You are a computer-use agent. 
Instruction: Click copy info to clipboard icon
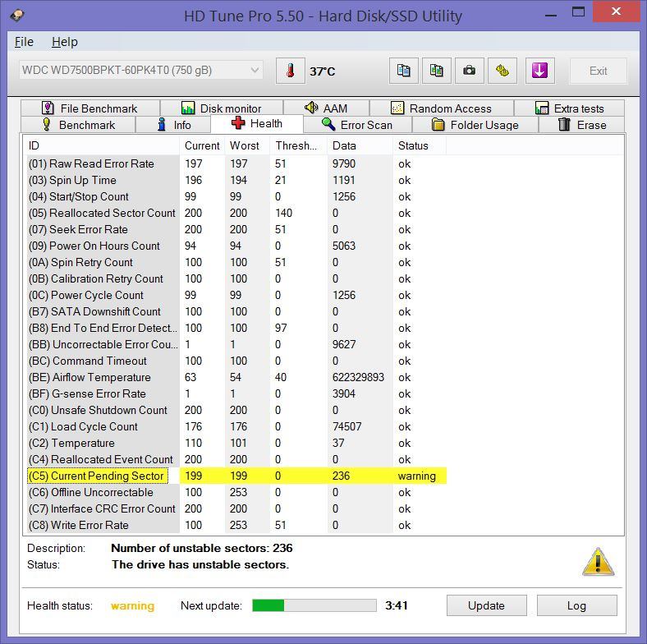click(x=403, y=71)
